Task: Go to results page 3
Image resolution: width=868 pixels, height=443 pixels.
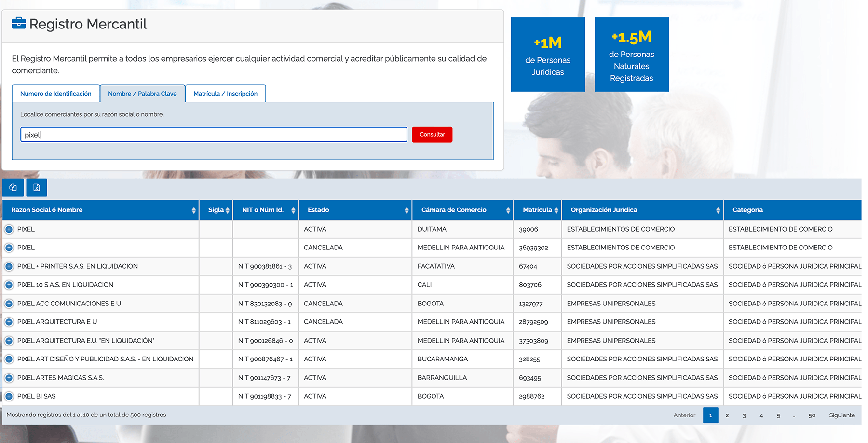Action: pyautogui.click(x=744, y=415)
